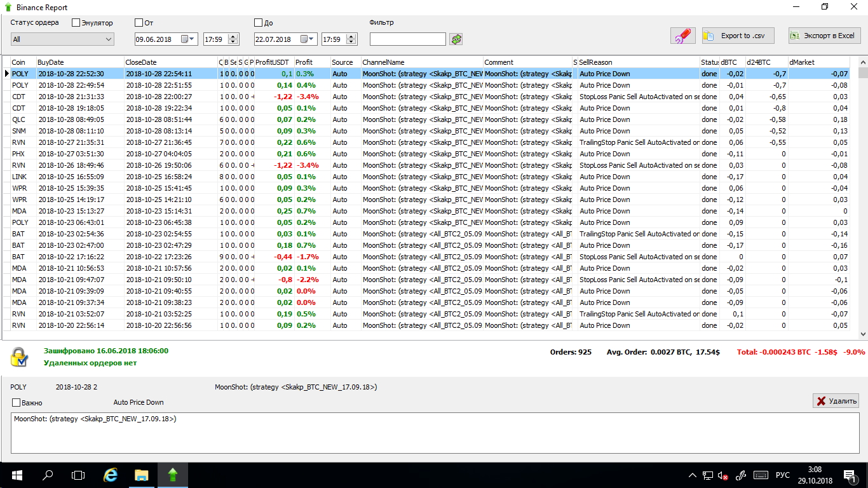868x488 pixels.
Task: Launch Internet Explorer from taskbar
Action: (111, 475)
